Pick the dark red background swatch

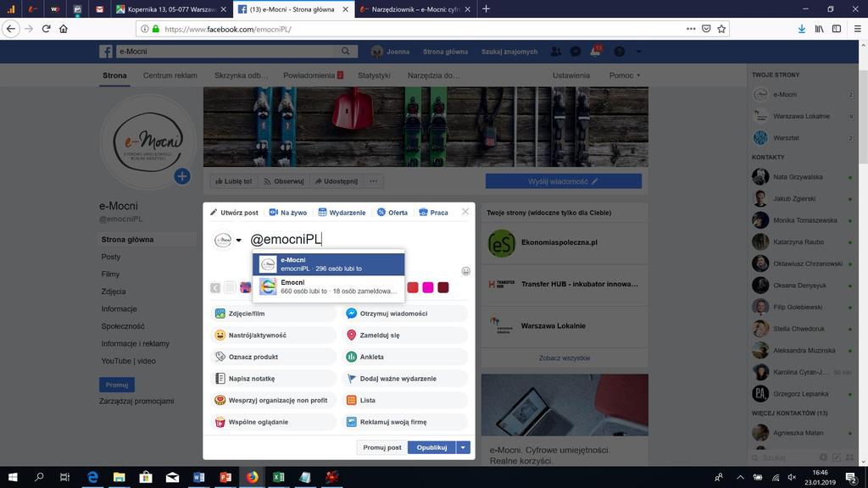point(443,288)
